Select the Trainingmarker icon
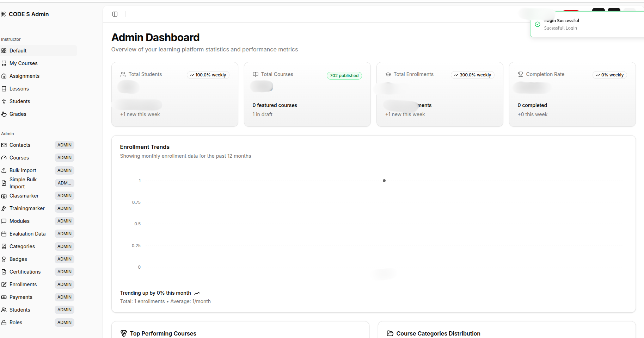Viewport: 644px width, 338px height. pyautogui.click(x=4, y=208)
